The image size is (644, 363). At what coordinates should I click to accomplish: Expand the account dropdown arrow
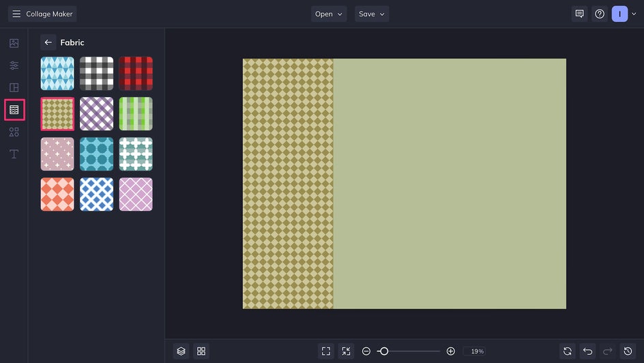click(634, 14)
